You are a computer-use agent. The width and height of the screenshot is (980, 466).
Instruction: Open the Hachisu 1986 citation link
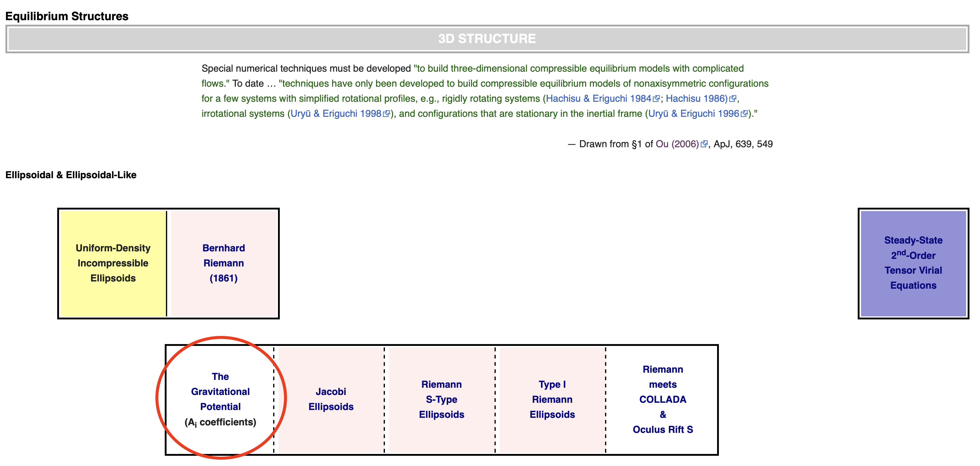click(696, 98)
